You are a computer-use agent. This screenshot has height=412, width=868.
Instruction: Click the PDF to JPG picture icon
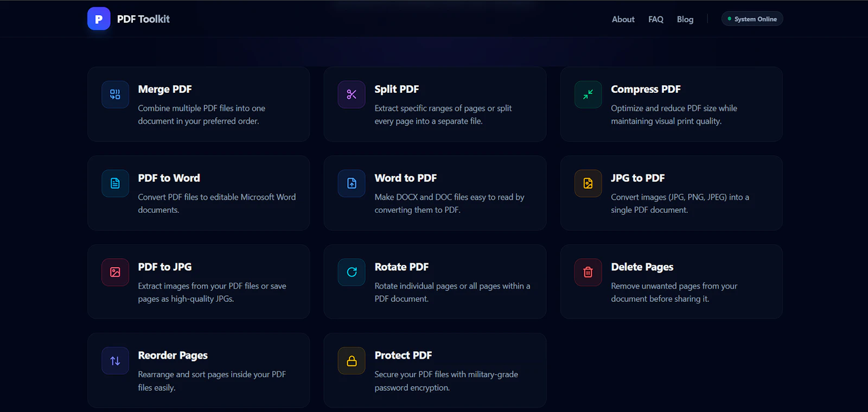[115, 272]
